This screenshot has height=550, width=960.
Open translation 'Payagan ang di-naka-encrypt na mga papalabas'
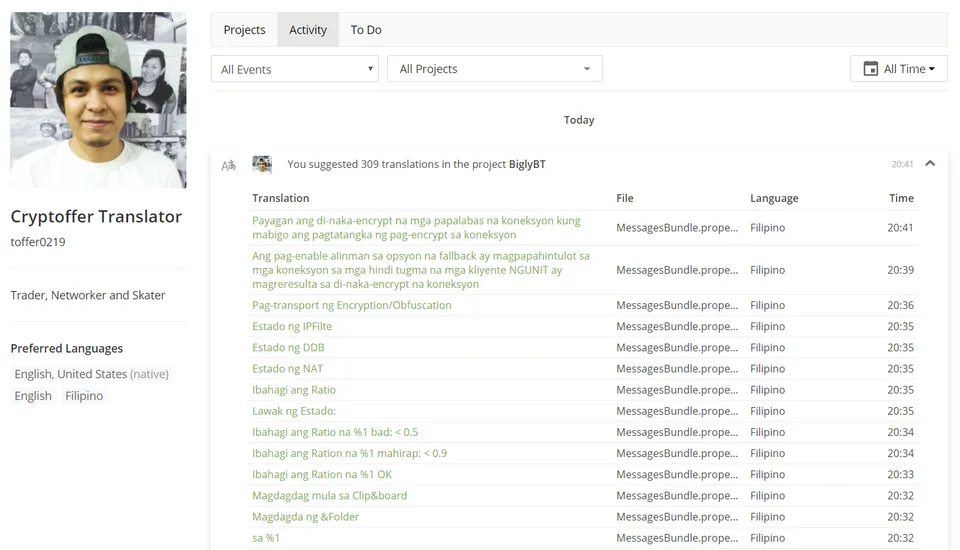pyautogui.click(x=416, y=227)
